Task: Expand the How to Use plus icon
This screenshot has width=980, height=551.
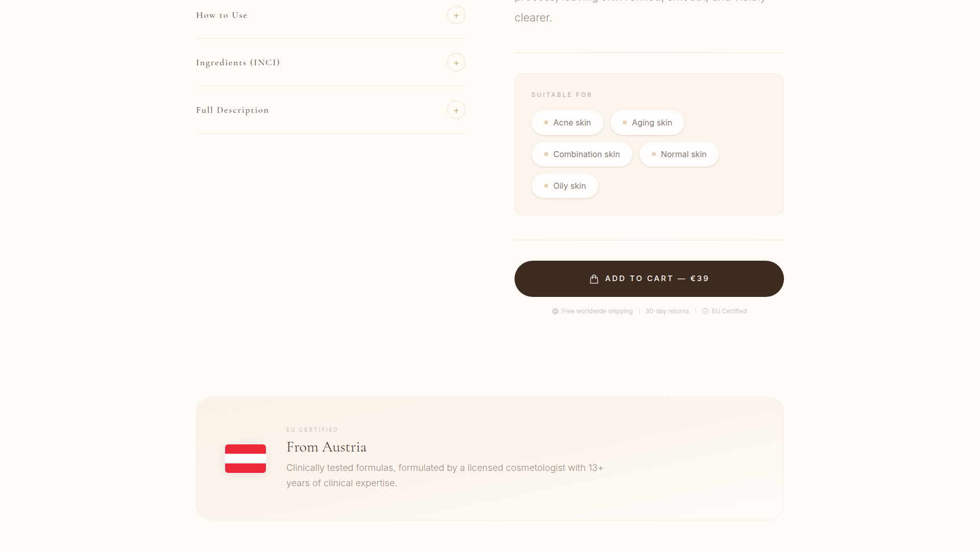Action: coord(456,15)
